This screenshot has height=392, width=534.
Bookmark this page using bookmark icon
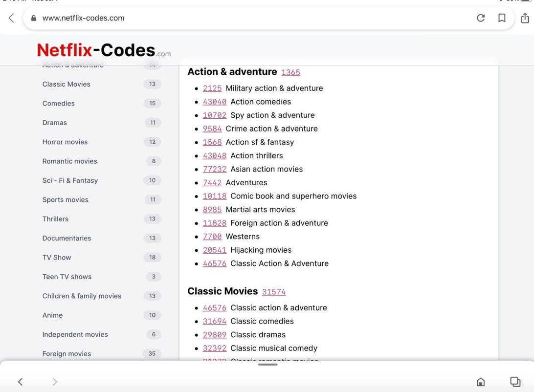pyautogui.click(x=502, y=18)
